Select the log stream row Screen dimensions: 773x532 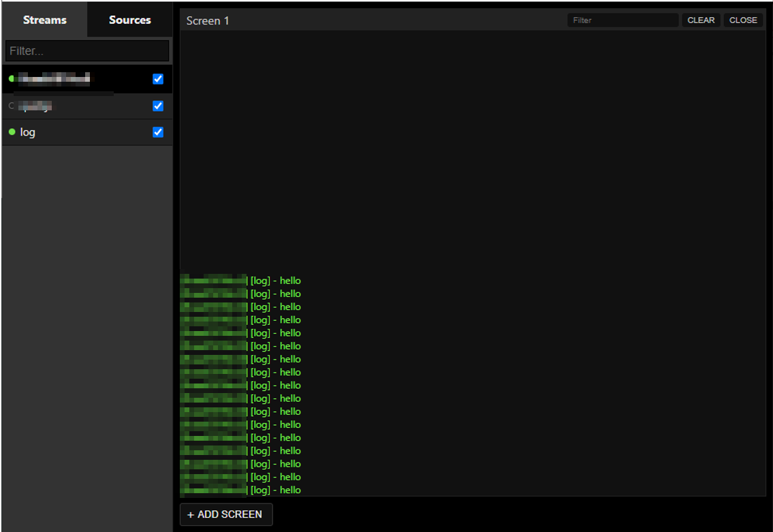point(87,132)
